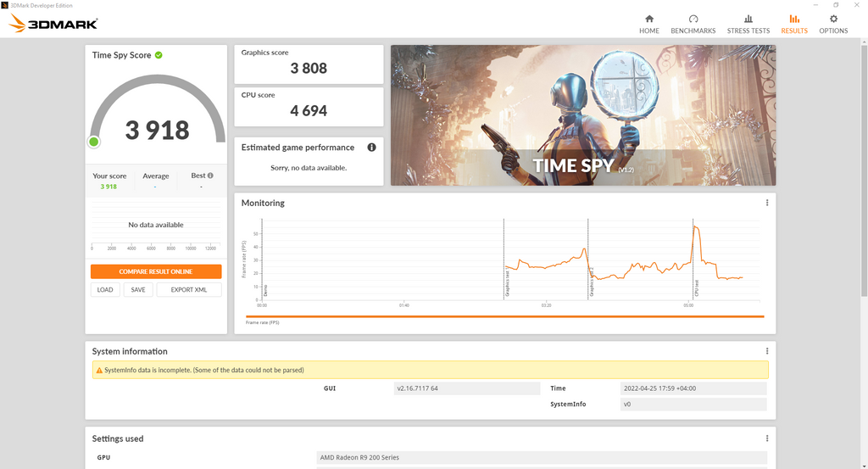Select the Results tab
The height and width of the screenshot is (469, 868).
[793, 25]
